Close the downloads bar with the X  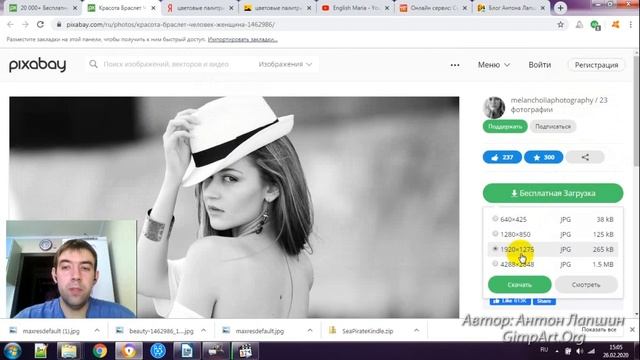coord(632,329)
